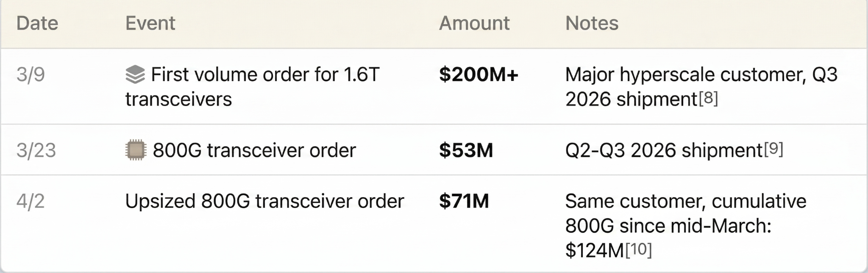Click the 4/2 date cell

click(30, 201)
